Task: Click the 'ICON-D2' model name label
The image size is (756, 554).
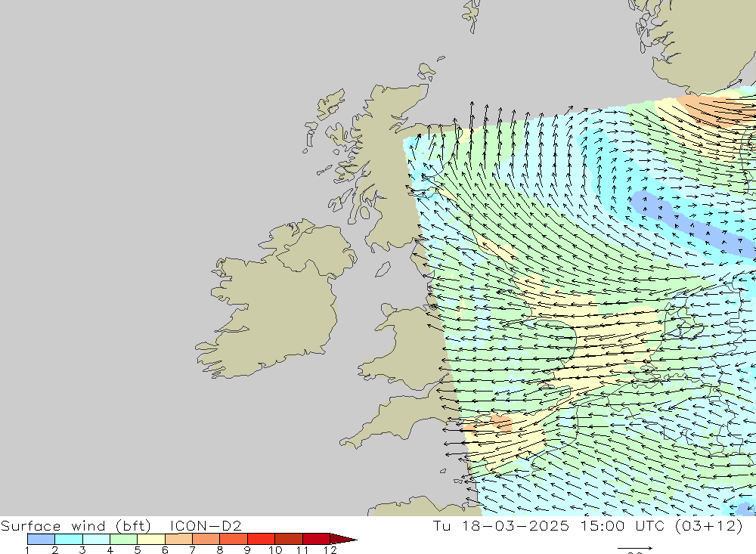Action: pyautogui.click(x=206, y=525)
